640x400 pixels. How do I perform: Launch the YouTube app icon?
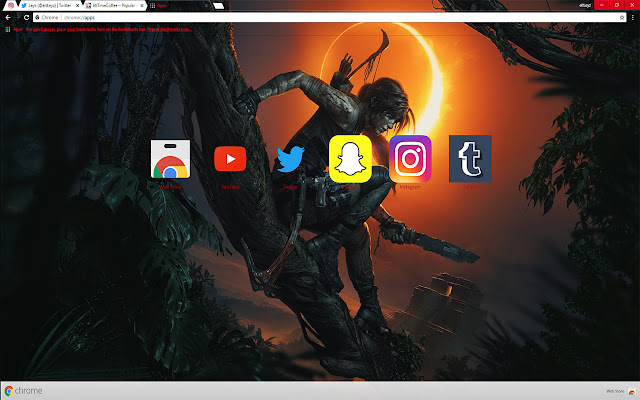(x=230, y=159)
